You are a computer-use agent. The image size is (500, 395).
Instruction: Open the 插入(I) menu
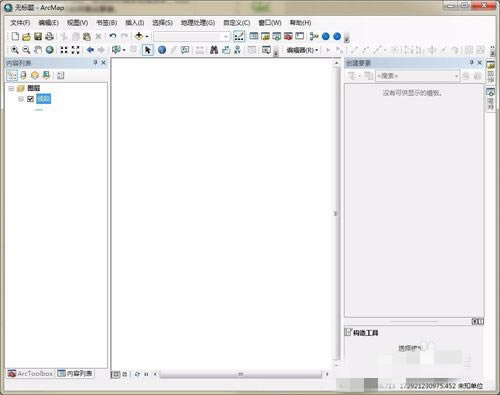pyautogui.click(x=135, y=23)
